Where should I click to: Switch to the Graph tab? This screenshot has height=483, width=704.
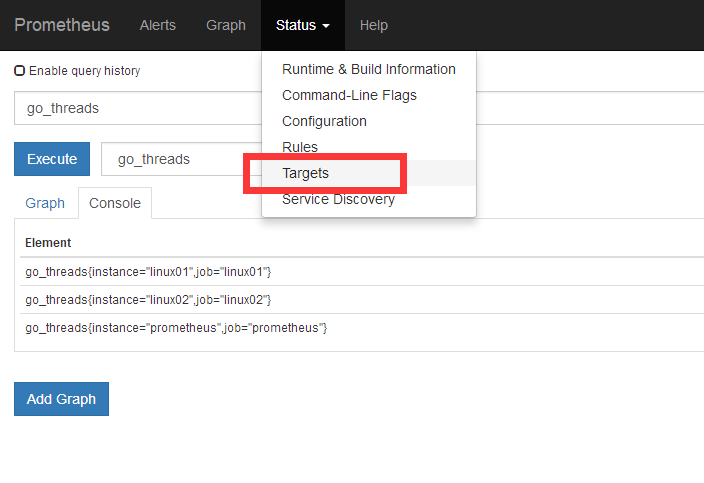click(x=45, y=203)
